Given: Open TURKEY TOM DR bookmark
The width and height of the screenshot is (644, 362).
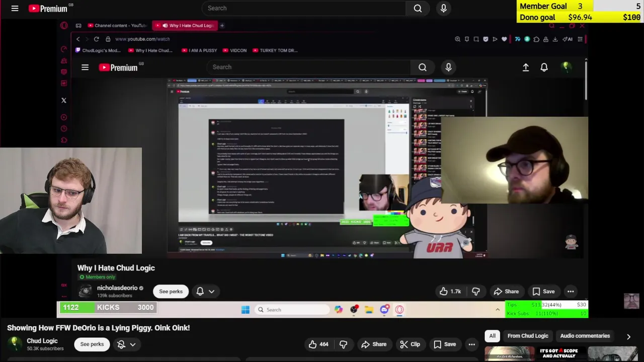Looking at the screenshot, I should [x=275, y=50].
